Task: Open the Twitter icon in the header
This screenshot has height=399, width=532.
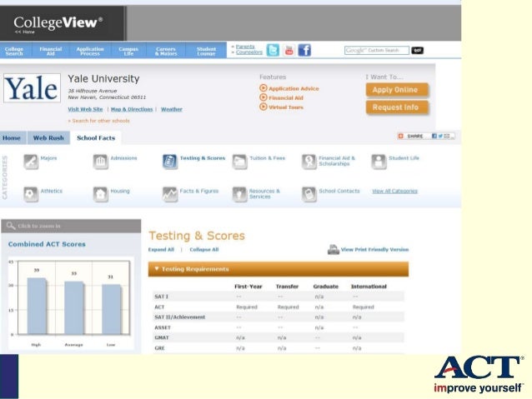Action: (x=273, y=50)
